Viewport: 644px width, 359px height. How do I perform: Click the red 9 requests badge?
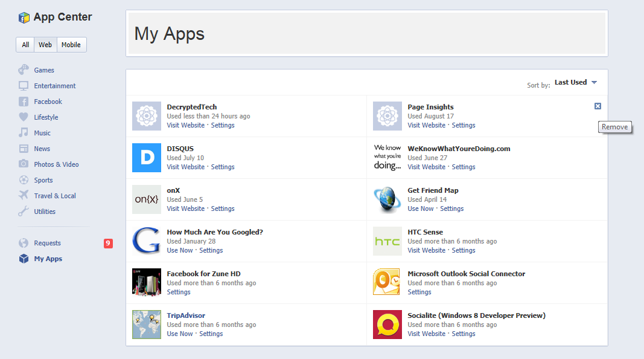(108, 243)
